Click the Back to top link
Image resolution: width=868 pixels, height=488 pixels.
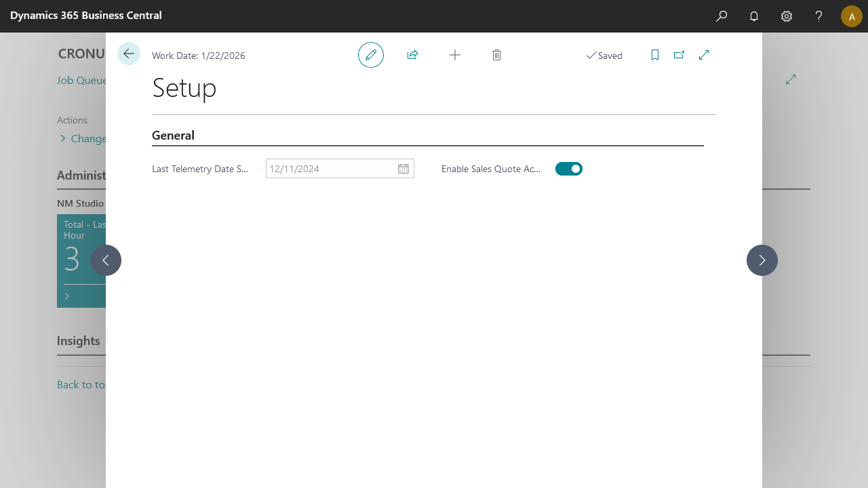tap(81, 384)
